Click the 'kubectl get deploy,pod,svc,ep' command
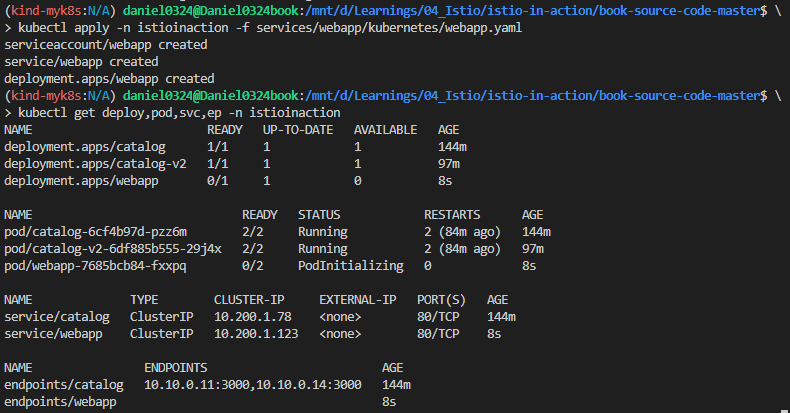The image size is (790, 413). [x=179, y=113]
